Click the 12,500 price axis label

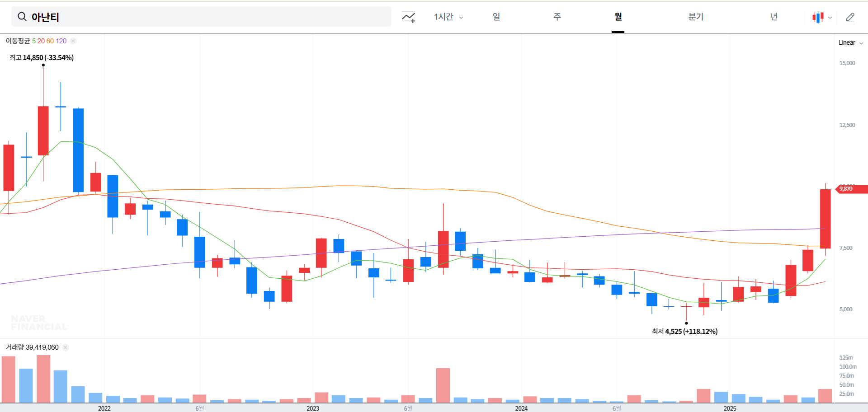pos(847,125)
